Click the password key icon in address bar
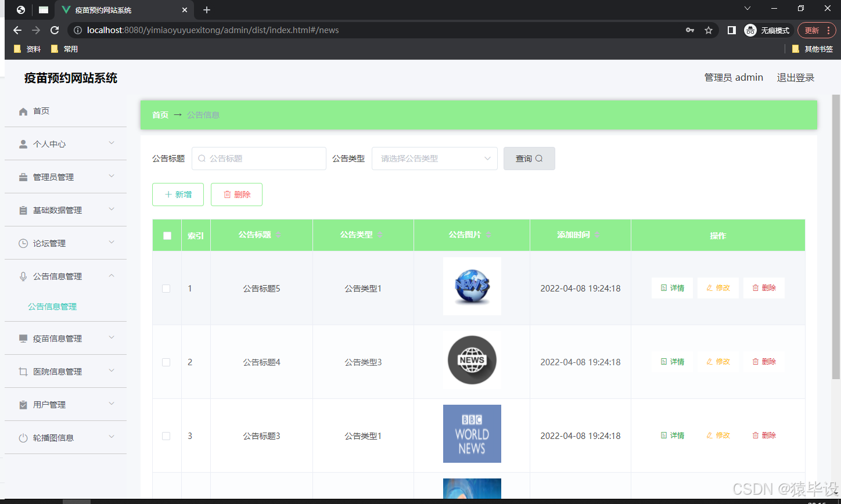 click(690, 30)
